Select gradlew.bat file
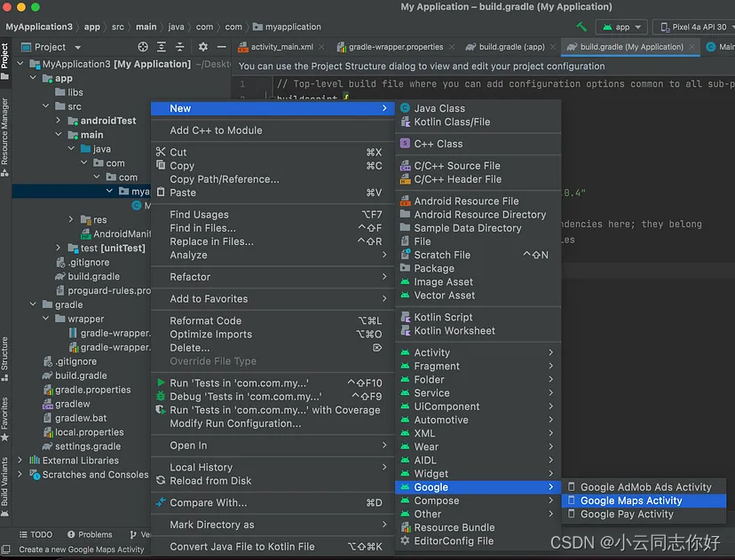735x560 pixels. coord(75,418)
